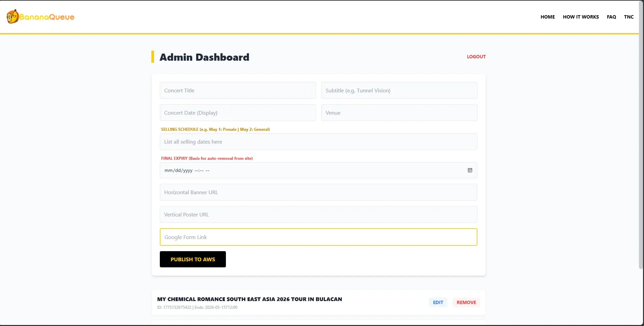Open the FAQ page

pos(611,17)
